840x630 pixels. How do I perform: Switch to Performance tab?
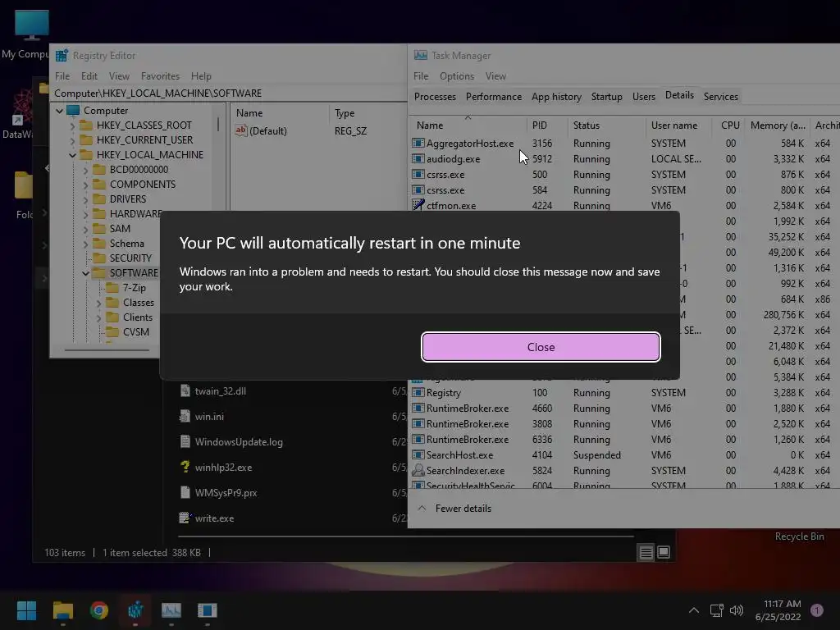coord(493,97)
